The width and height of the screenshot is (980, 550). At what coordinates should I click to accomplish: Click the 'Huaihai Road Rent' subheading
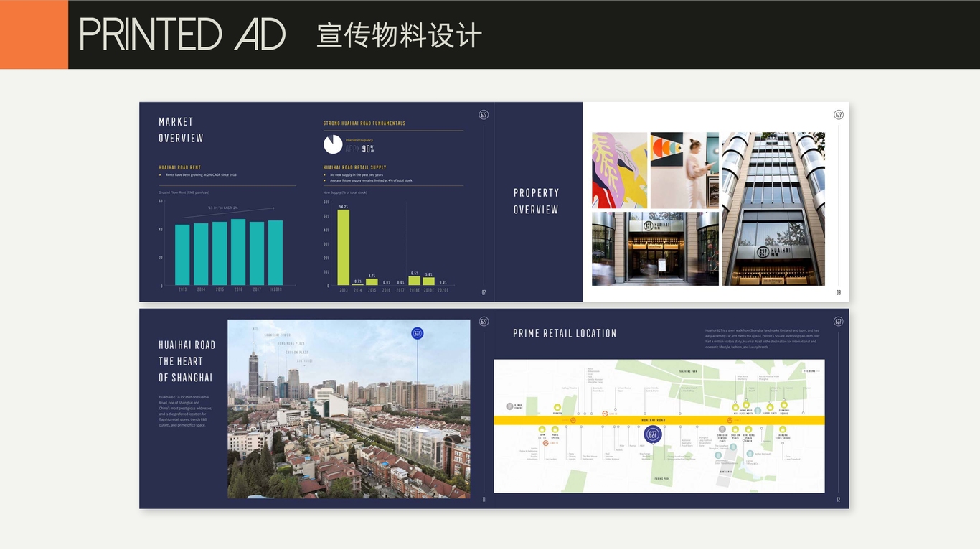[x=179, y=167]
